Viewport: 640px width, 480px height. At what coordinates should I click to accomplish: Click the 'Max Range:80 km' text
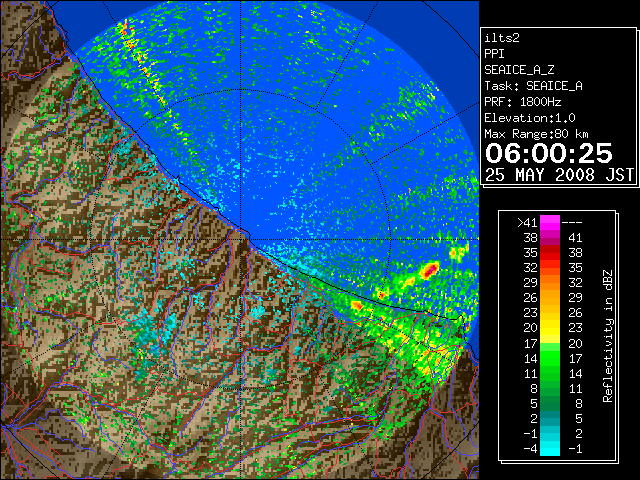point(536,134)
